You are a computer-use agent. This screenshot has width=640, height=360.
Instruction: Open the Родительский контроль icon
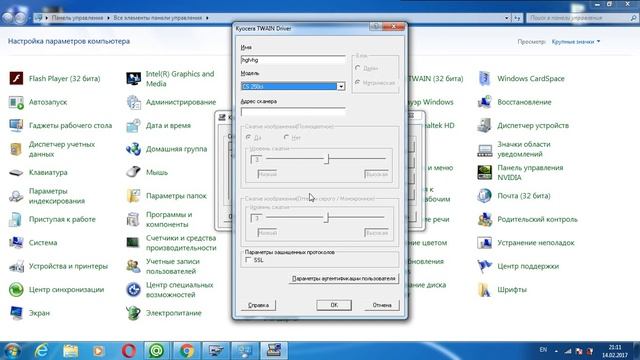(484, 219)
